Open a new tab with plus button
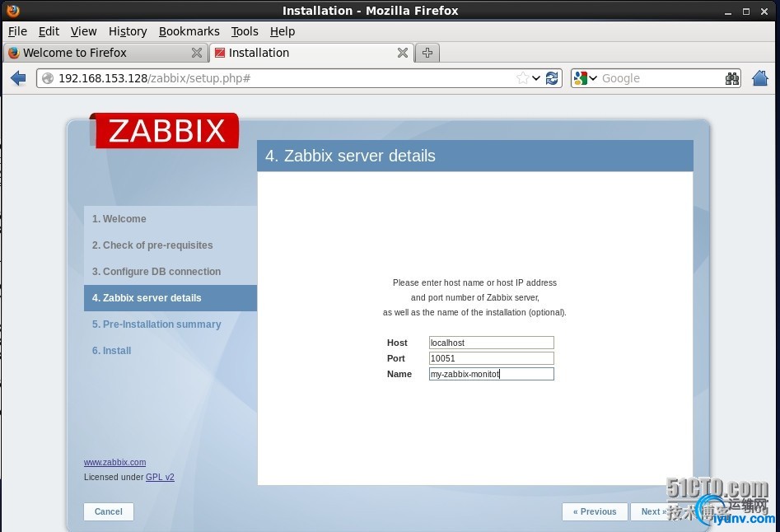Screen dimensions: 780x532 [427, 53]
